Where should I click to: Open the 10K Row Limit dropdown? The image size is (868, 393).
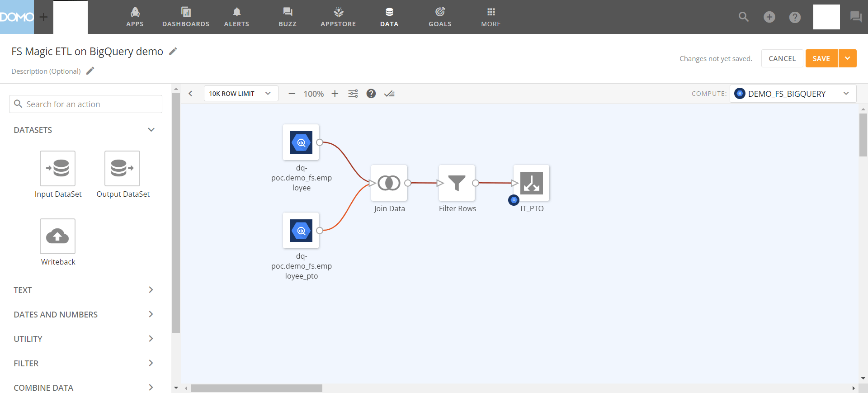(x=241, y=94)
